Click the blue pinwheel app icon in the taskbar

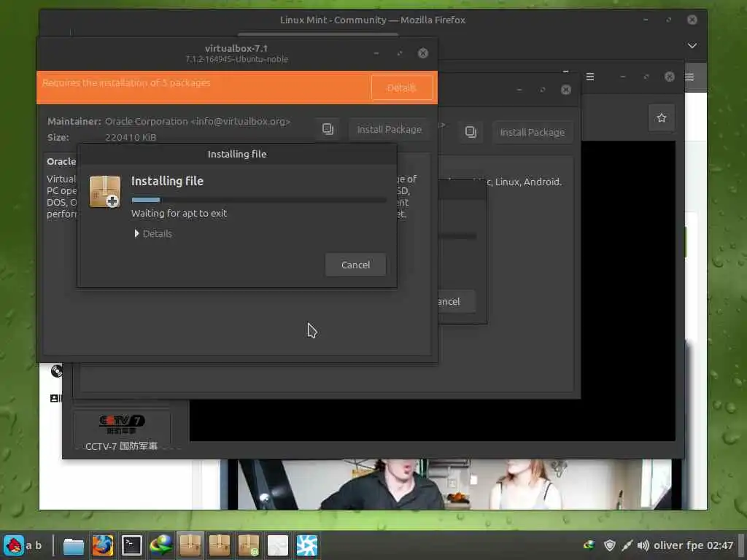click(306, 545)
